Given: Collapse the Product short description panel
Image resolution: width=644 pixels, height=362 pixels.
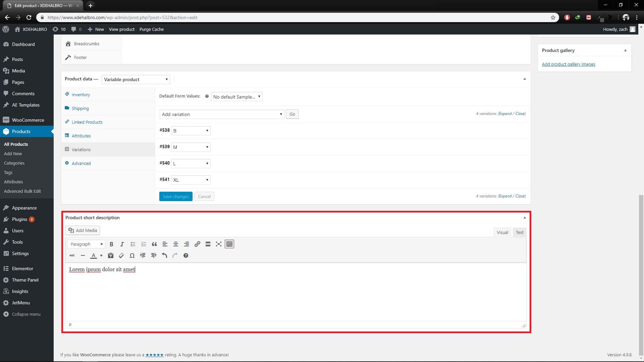Looking at the screenshot, I should pos(525,218).
